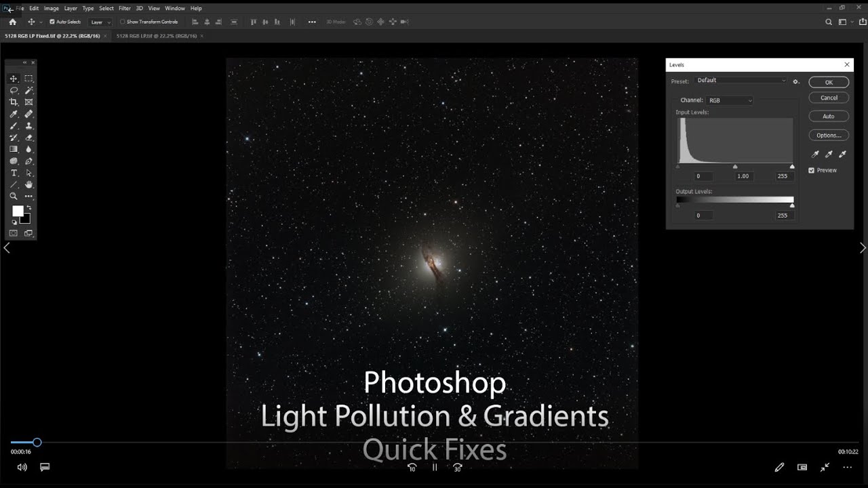Select the Type tool
Screen dimensions: 868x488
14,173
